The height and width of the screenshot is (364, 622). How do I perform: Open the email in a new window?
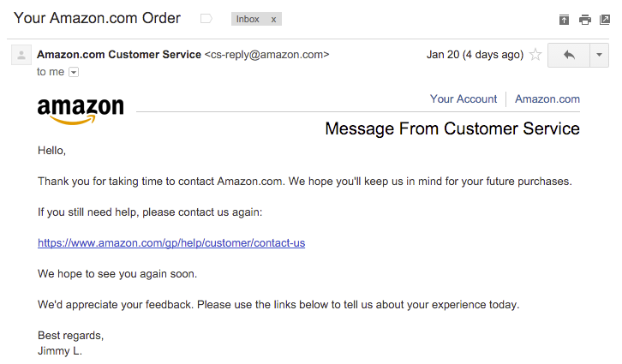(x=605, y=19)
